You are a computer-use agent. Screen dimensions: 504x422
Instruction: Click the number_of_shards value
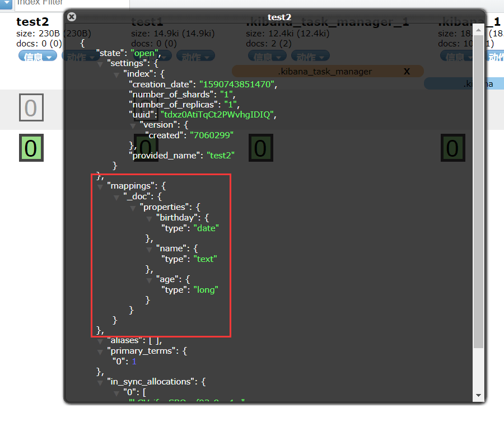click(x=226, y=95)
